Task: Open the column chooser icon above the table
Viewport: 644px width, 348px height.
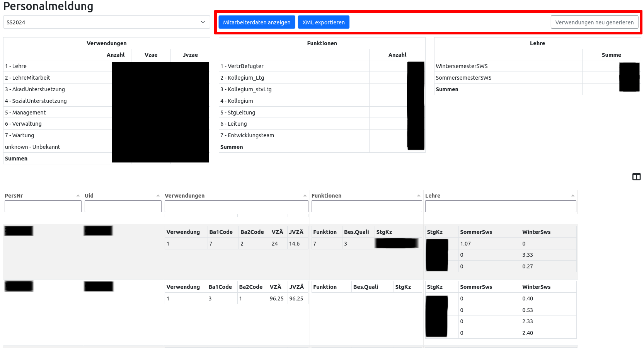Action: [x=636, y=177]
